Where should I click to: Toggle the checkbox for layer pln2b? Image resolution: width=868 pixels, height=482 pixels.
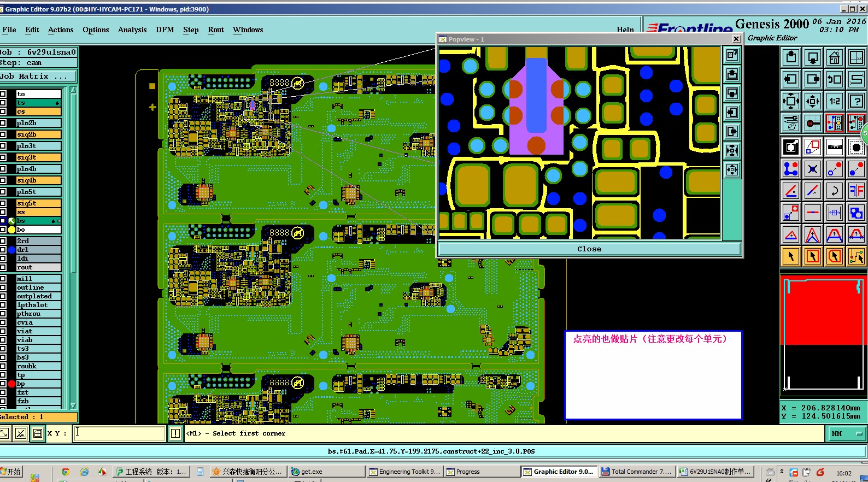pos(3,123)
